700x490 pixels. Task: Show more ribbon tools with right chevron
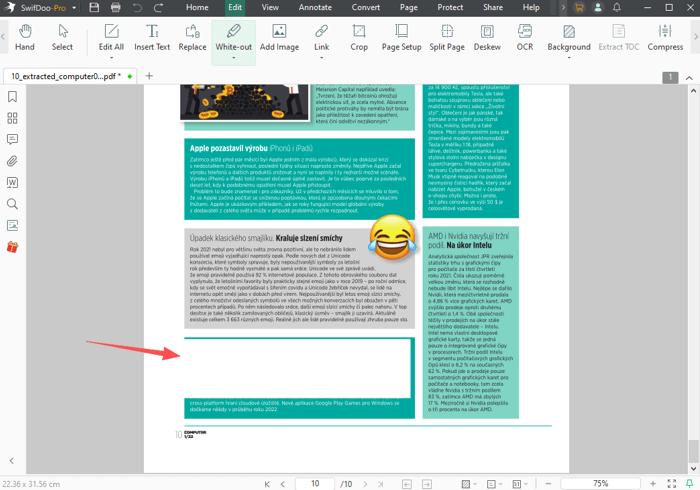(x=696, y=37)
